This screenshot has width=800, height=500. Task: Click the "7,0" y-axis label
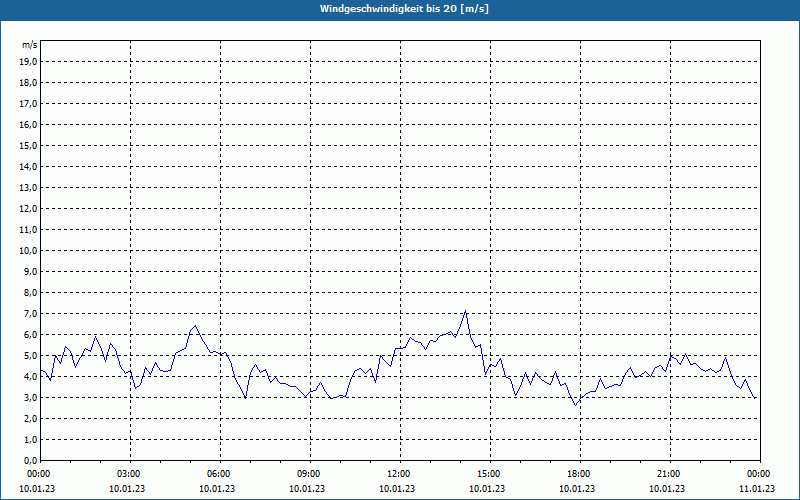(x=30, y=314)
